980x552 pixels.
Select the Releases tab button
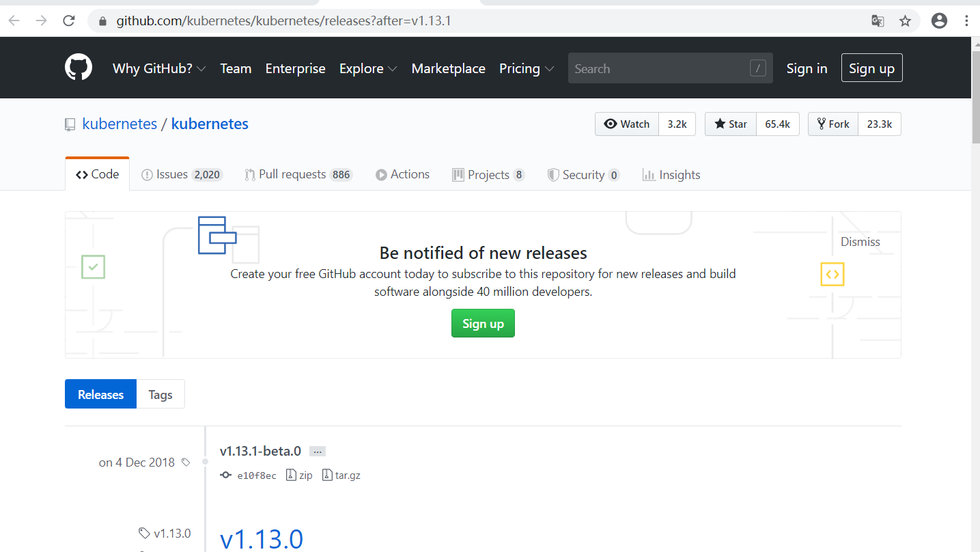pyautogui.click(x=101, y=394)
